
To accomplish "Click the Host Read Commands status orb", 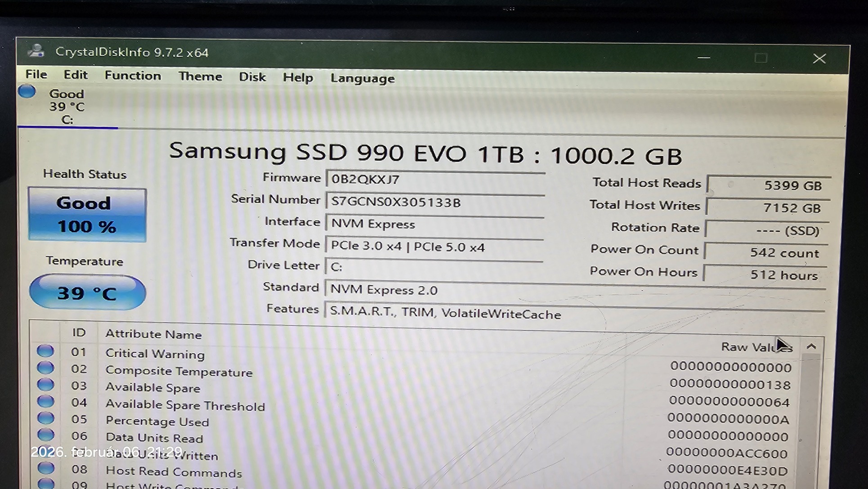I will click(x=45, y=468).
